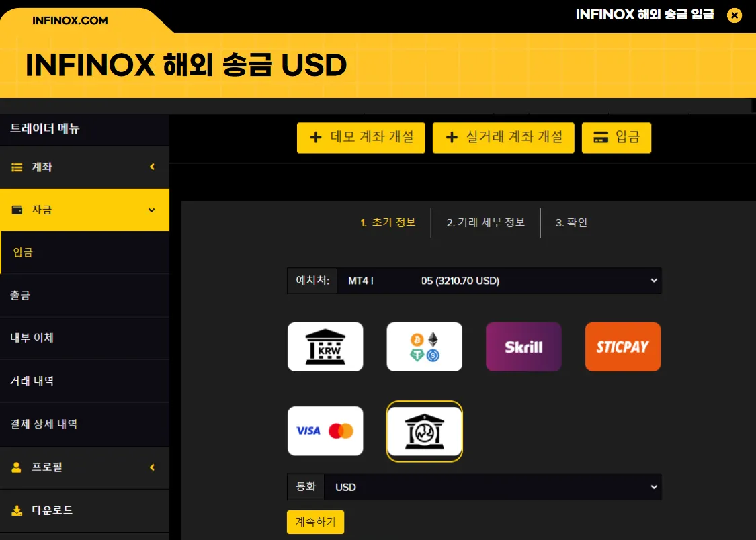Click the 통화 label
The image size is (756, 540).
click(x=306, y=486)
